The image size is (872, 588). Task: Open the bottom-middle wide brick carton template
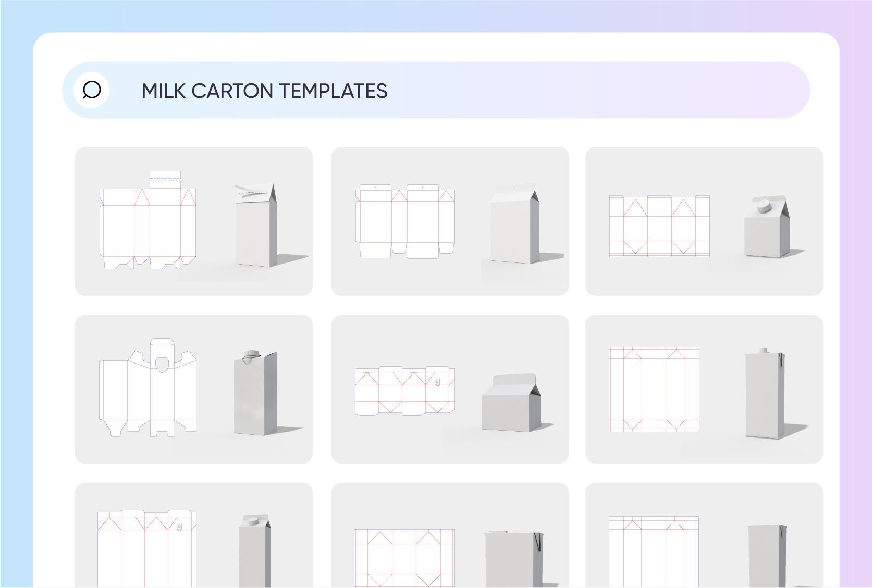pyautogui.click(x=450, y=535)
